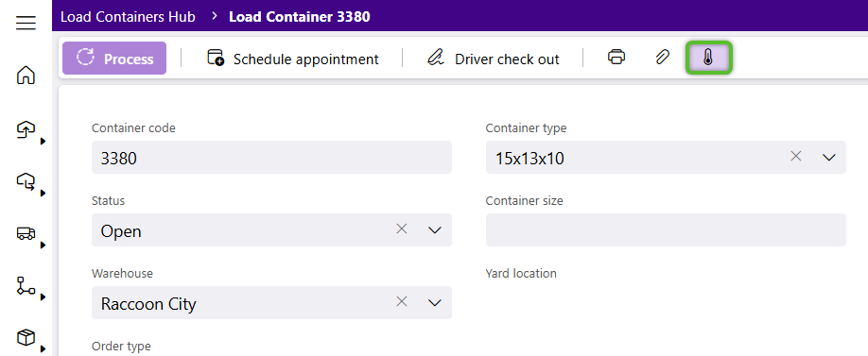
Task: Go back to Load Containers Hub breadcrumb
Action: click(x=128, y=17)
